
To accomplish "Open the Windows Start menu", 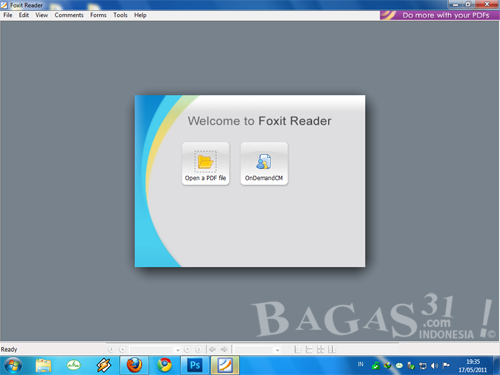I will point(13,366).
